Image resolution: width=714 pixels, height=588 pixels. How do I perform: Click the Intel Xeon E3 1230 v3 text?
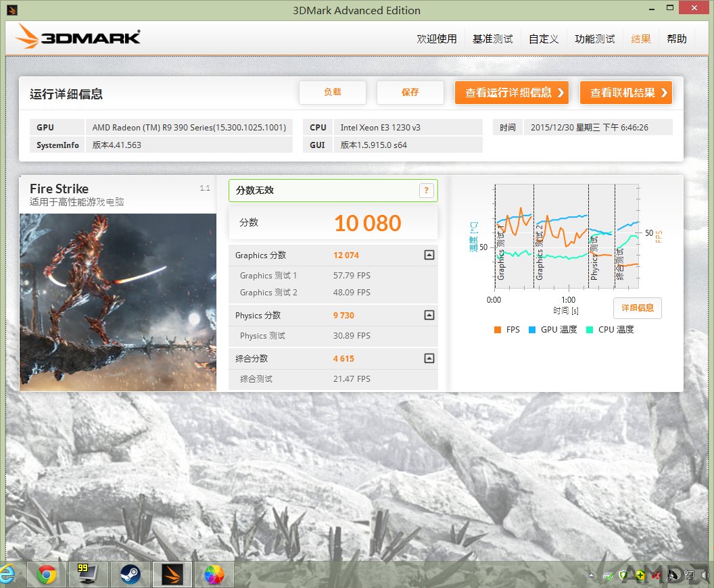point(380,128)
